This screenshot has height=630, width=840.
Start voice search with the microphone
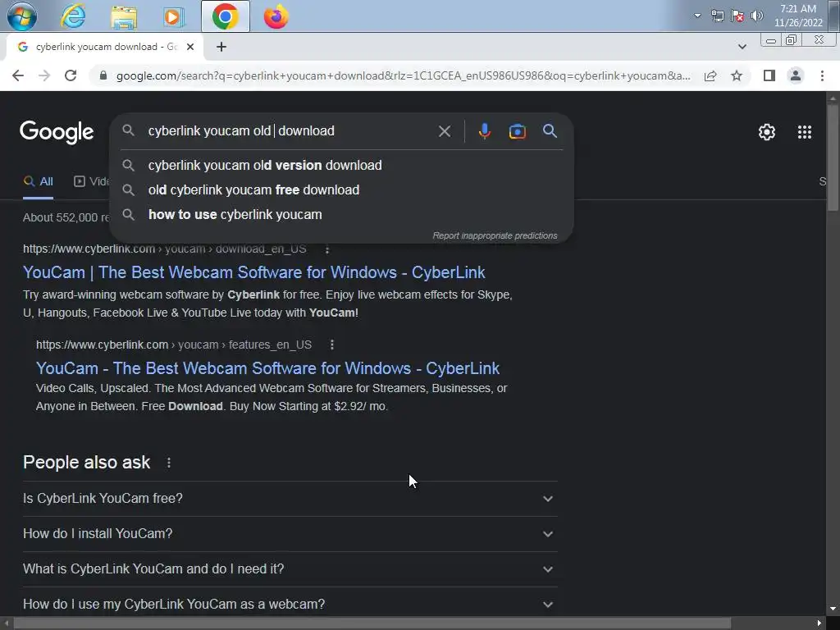pos(484,131)
